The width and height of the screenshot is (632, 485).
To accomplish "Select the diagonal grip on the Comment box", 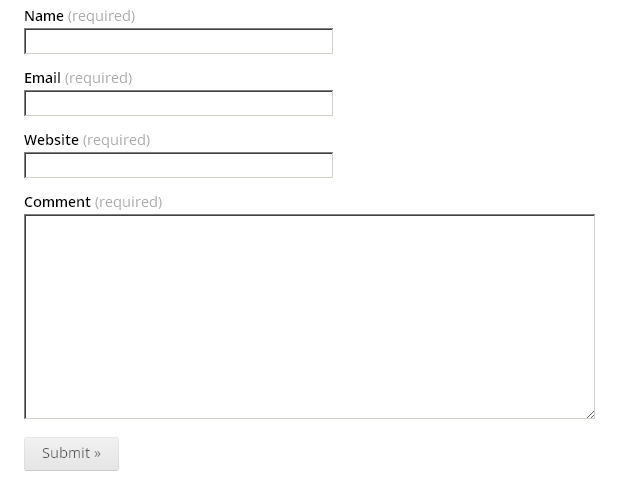I will coord(590,414).
